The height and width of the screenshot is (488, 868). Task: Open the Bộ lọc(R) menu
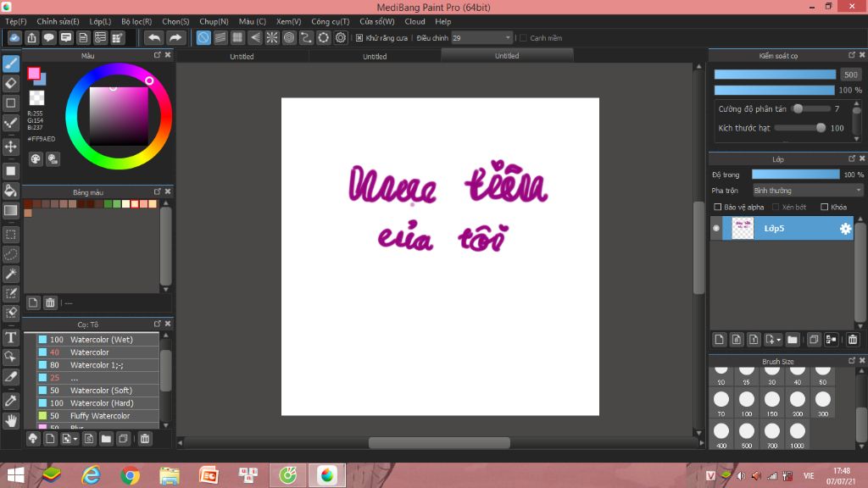click(136, 21)
